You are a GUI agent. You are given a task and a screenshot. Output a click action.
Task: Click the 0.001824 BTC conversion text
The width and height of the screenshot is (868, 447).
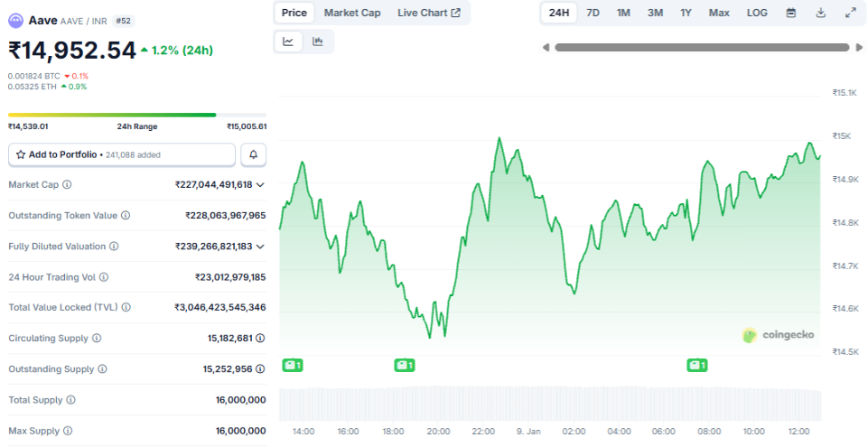(x=33, y=76)
